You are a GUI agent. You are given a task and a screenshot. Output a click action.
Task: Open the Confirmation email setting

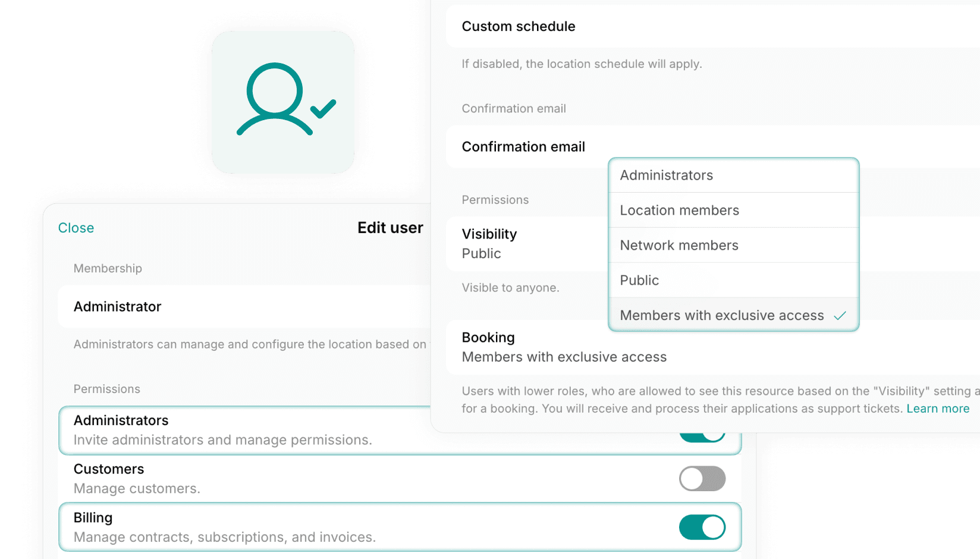click(x=523, y=146)
